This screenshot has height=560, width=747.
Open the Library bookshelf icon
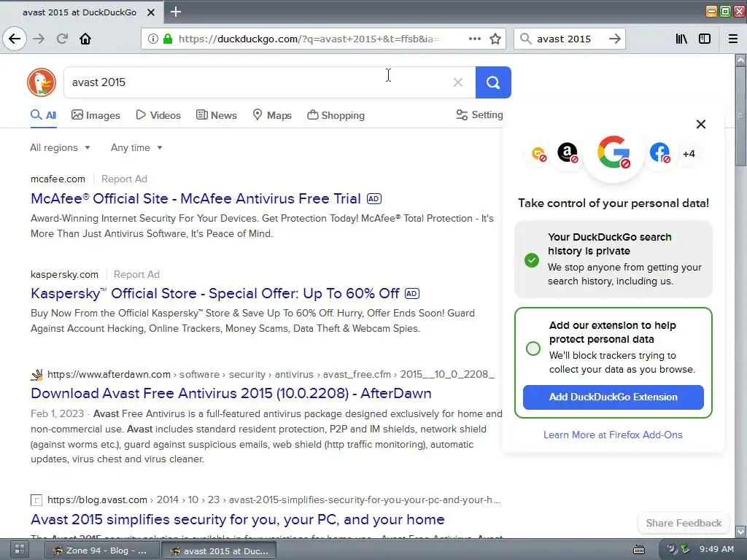pyautogui.click(x=681, y=39)
